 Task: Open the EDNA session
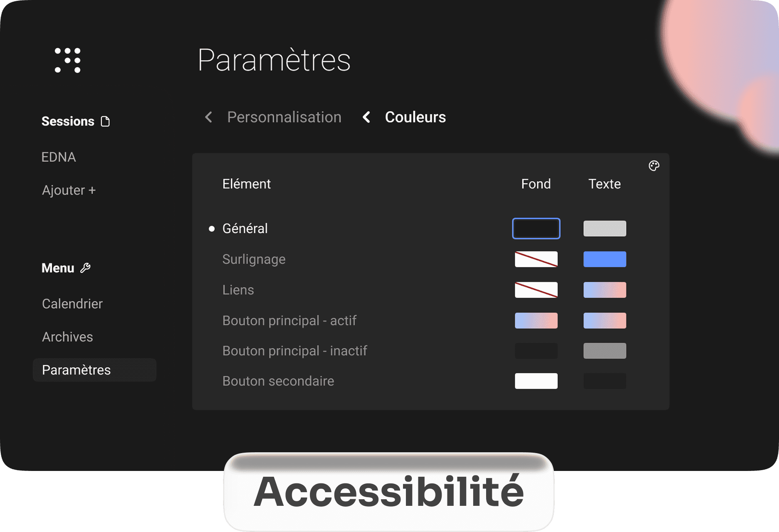point(59,157)
